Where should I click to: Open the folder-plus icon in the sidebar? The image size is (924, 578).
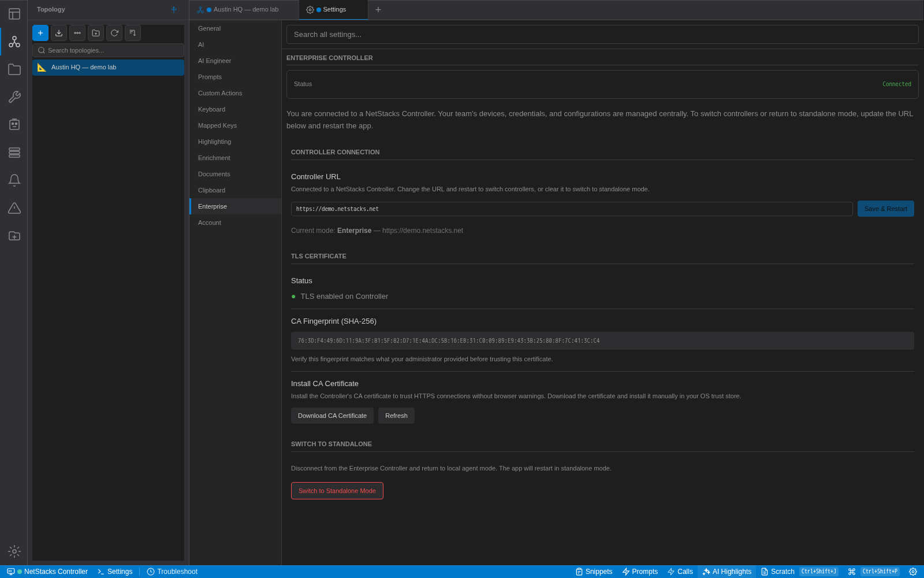point(14,236)
